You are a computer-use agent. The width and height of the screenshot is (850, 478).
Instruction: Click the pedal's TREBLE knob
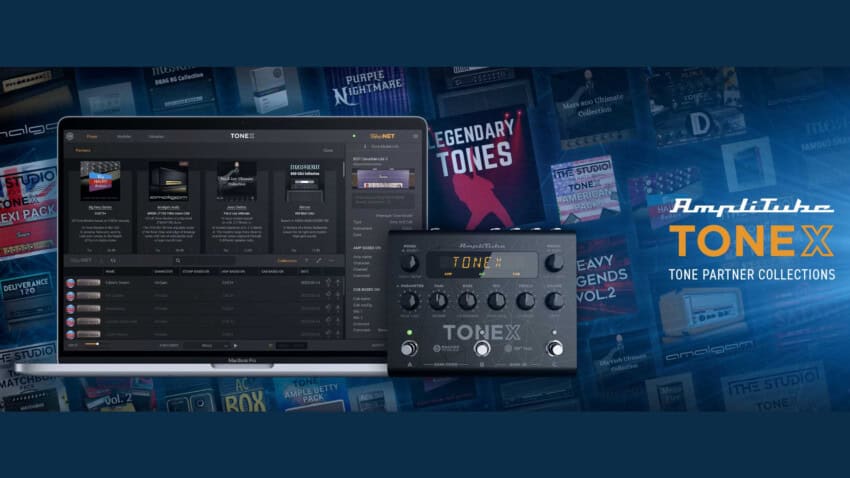coord(525,300)
